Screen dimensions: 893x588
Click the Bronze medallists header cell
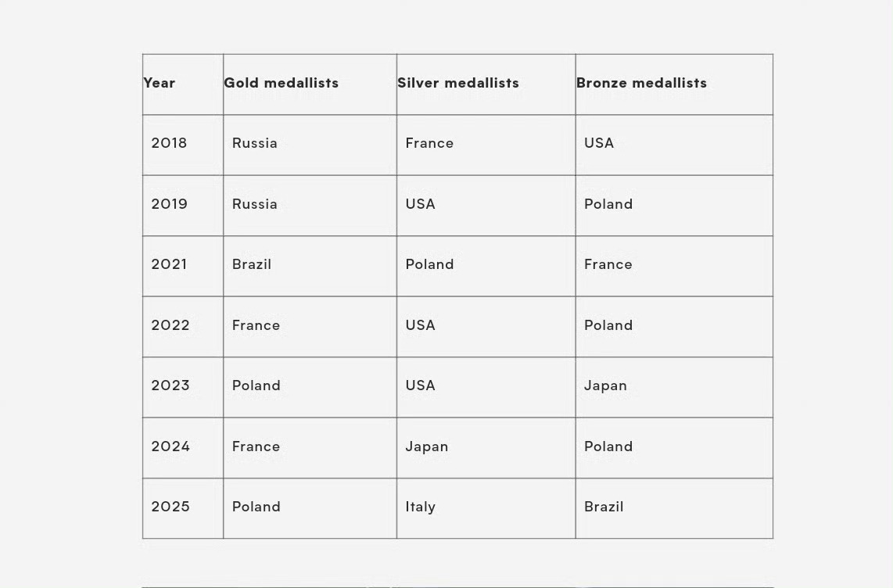coord(674,84)
